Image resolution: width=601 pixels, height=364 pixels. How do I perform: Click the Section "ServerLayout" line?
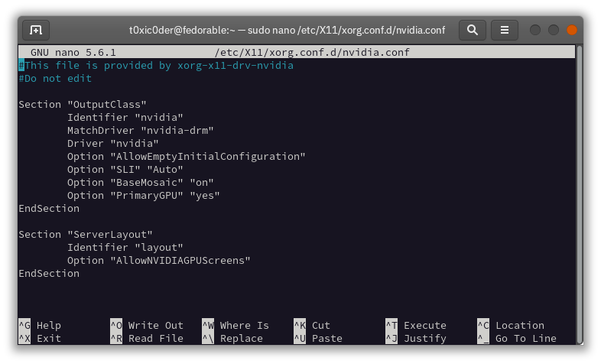86,234
